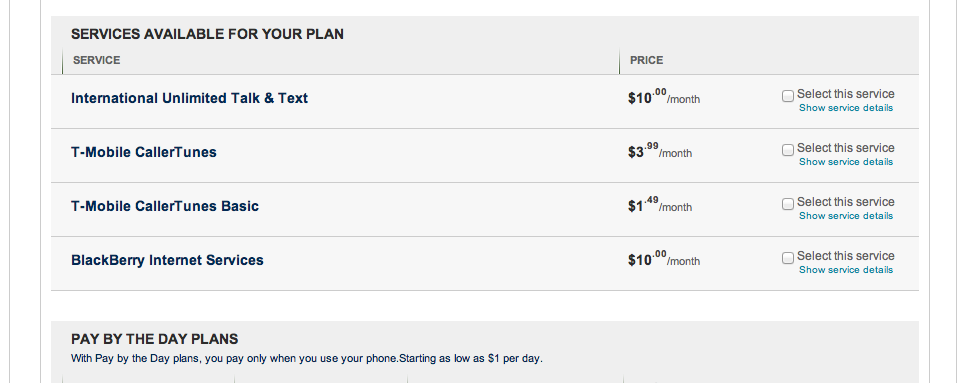The image size is (957, 383).
Task: Click the $3.99/month CallerTunes price
Action: (660, 151)
